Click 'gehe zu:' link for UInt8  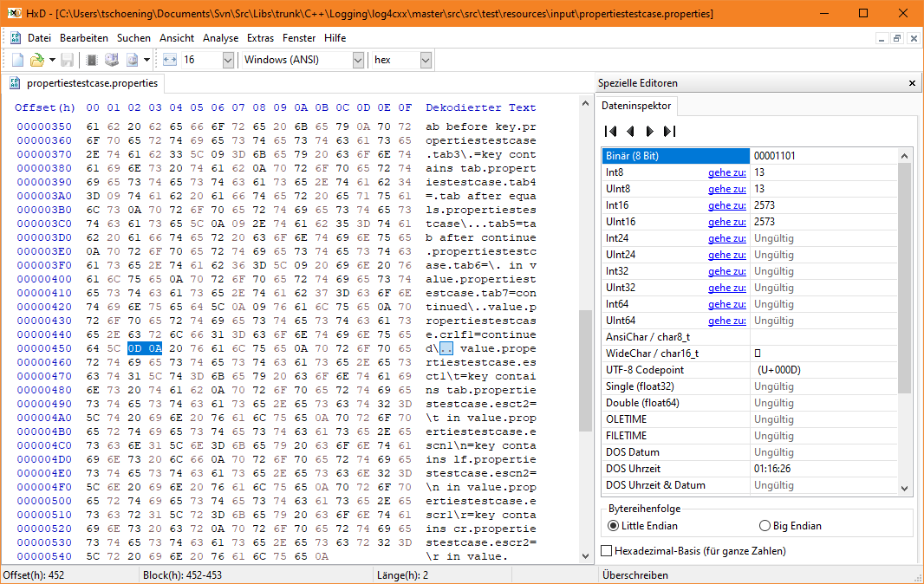(727, 189)
